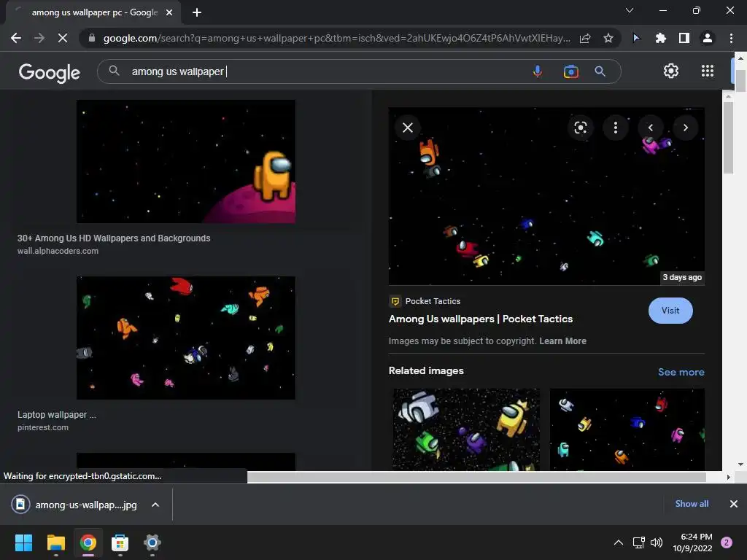Image resolution: width=747 pixels, height=560 pixels.
Task: Open the Chrome profile menu
Action: tap(708, 38)
